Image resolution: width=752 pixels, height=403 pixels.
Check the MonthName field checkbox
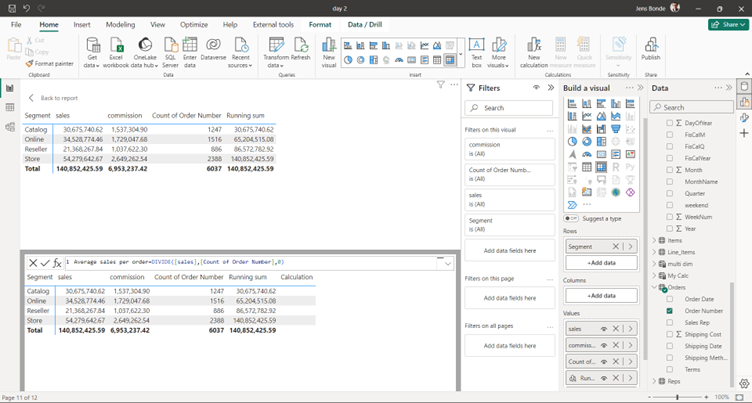[670, 182]
